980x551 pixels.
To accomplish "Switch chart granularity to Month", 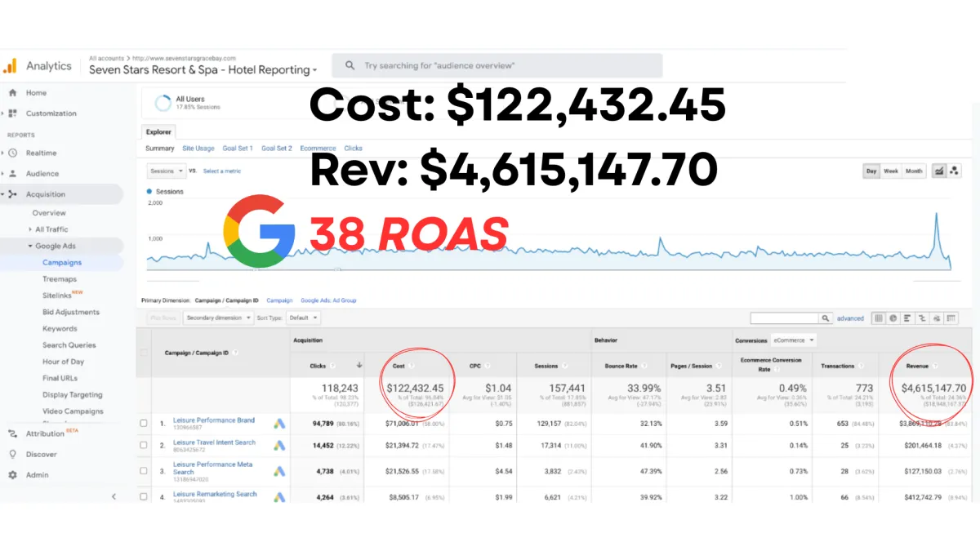I will [x=914, y=171].
